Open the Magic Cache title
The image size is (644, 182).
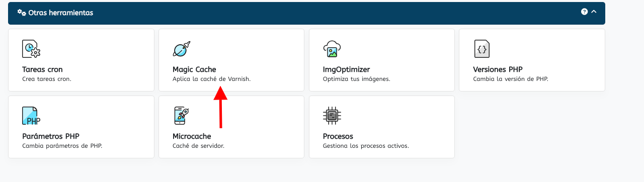[x=194, y=69]
